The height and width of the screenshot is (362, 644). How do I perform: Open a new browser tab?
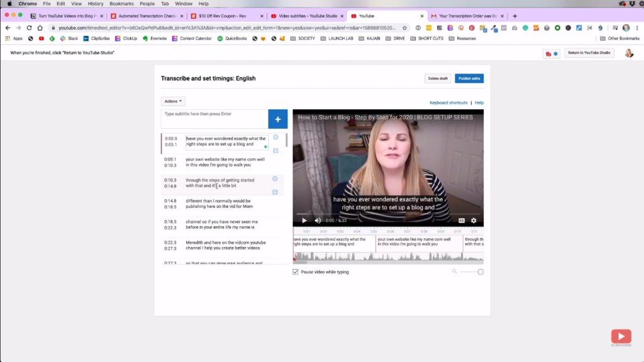pyautogui.click(x=514, y=16)
